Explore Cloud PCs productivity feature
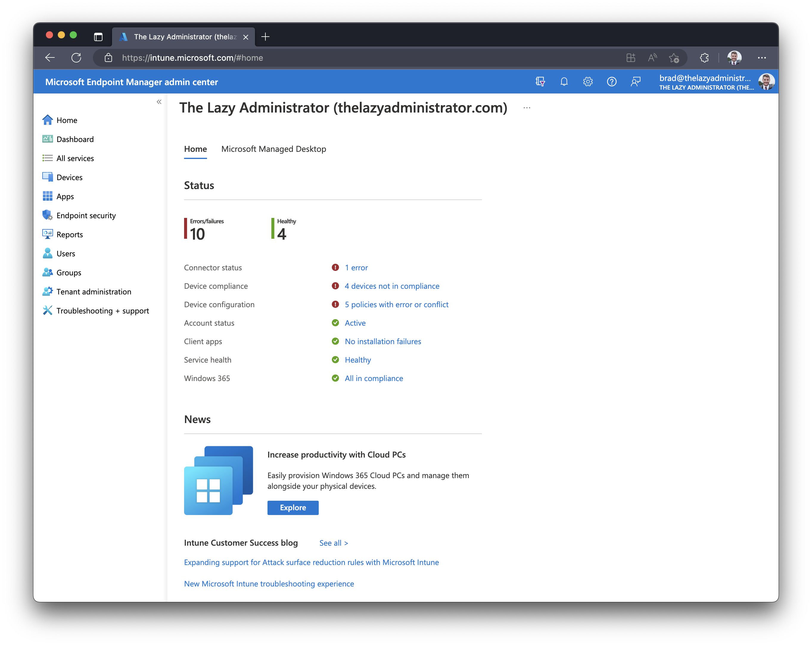Screen dimensions: 812x646 click(292, 507)
